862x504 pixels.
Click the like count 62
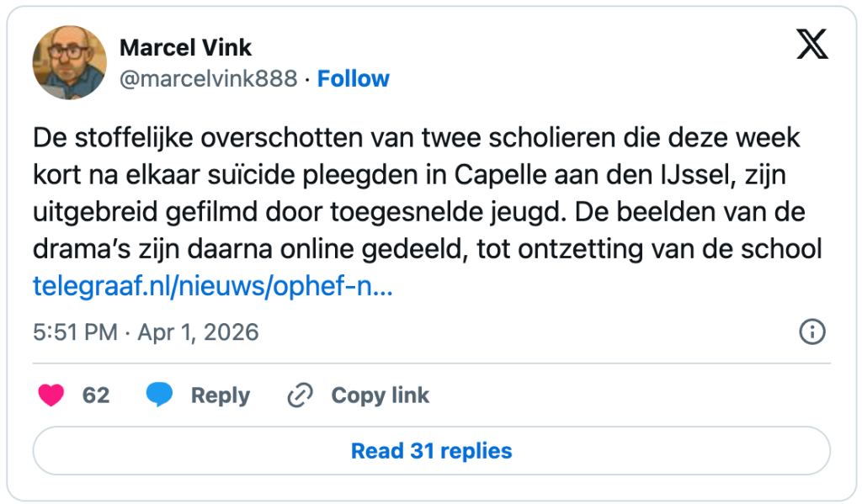pyautogui.click(x=96, y=395)
